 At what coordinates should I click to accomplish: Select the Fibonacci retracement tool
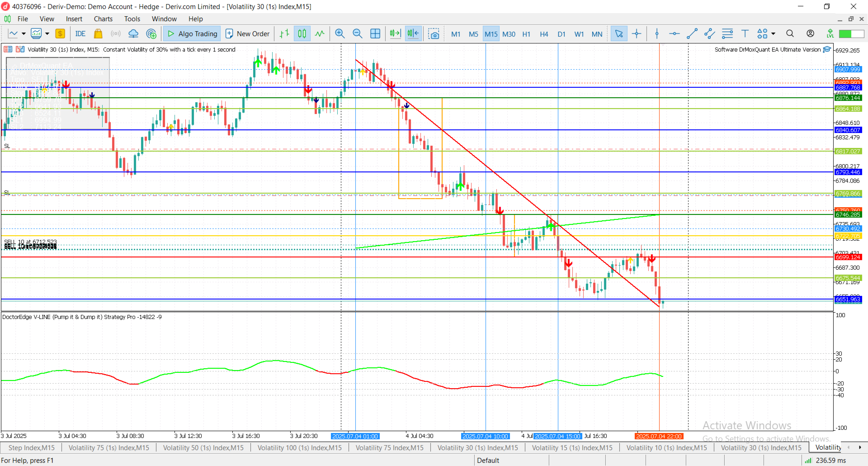tap(727, 34)
